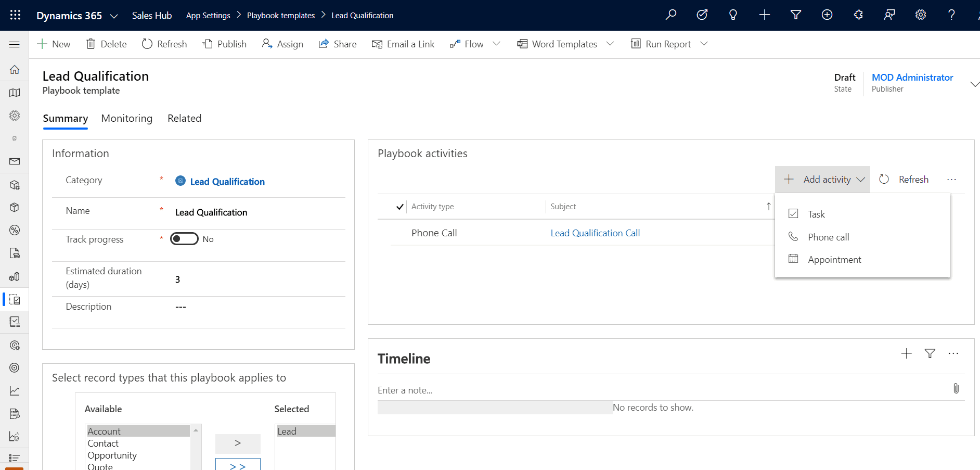
Task: Toggle select-all checkmark in activities grid
Action: tap(399, 207)
